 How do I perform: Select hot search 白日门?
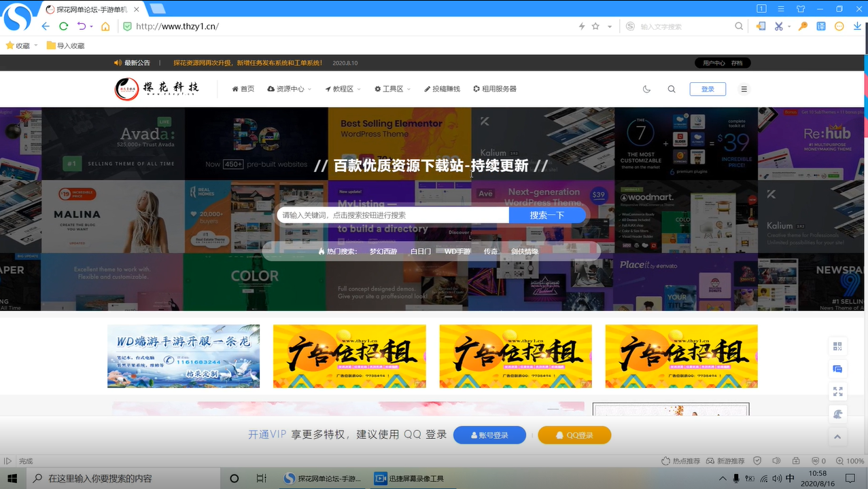[x=421, y=251]
